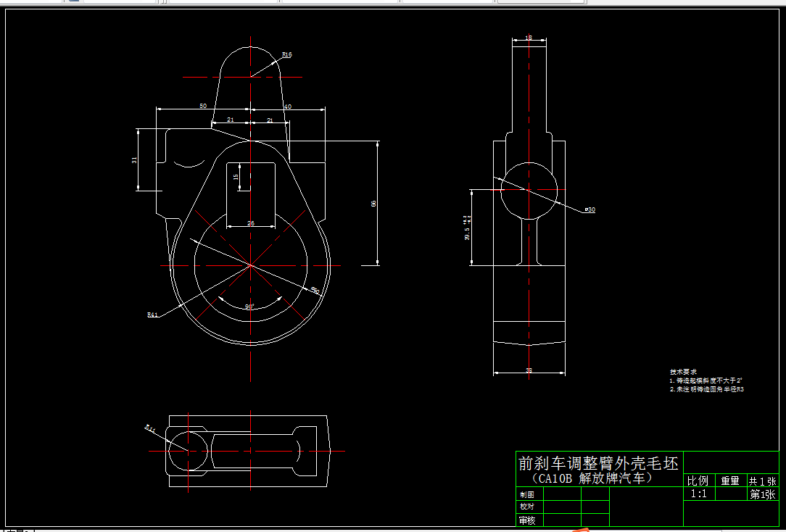Screen dimensions: 786x532
Task: Click the 50 horizontal dimension text
Action: click(203, 106)
